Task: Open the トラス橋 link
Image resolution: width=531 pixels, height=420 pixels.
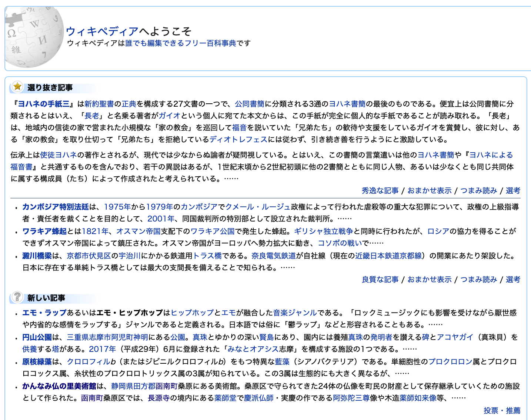Action: click(207, 256)
